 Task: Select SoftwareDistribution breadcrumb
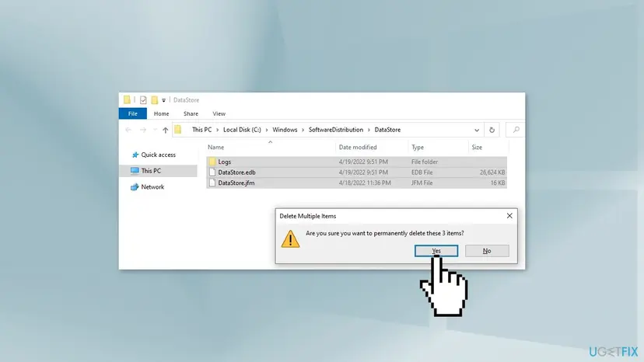pos(335,130)
